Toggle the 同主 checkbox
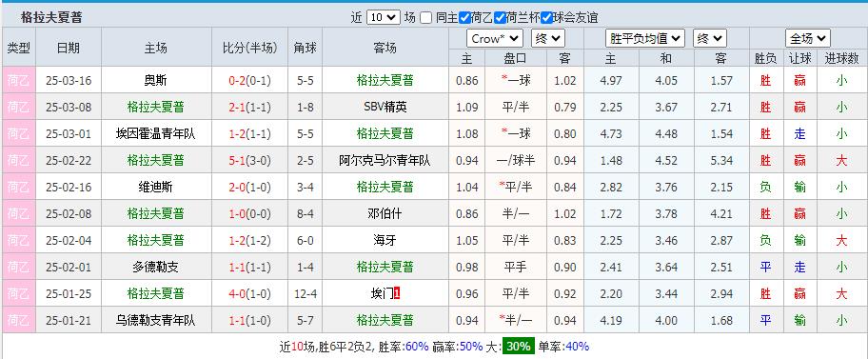 (x=425, y=18)
